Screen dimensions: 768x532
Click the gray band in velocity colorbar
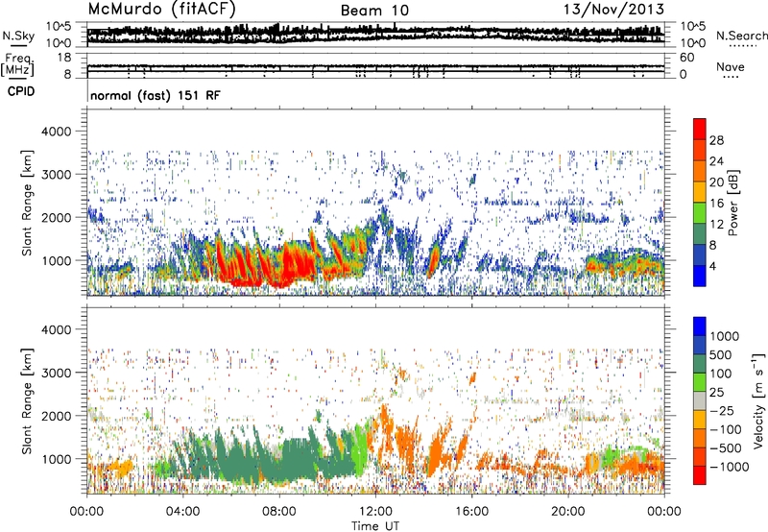[x=700, y=400]
